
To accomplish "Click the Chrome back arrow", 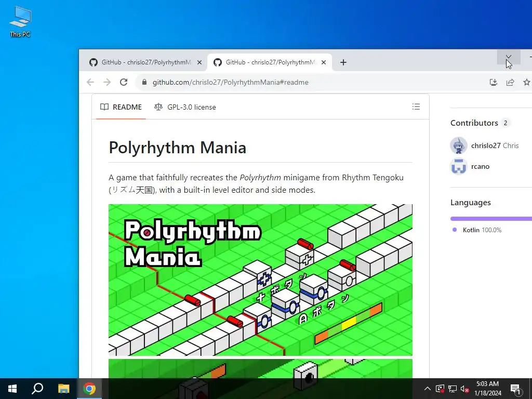I will [90, 82].
